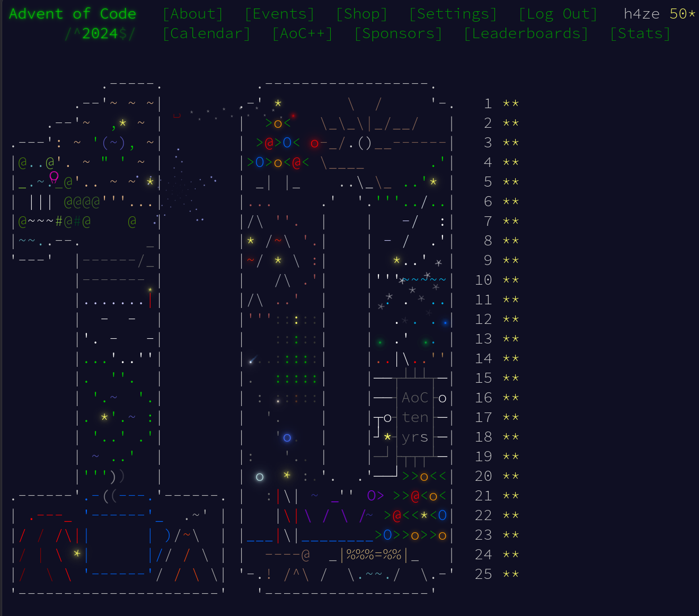Image resolution: width=699 pixels, height=616 pixels.
Task: Open the AoC++ link
Action: (302, 33)
